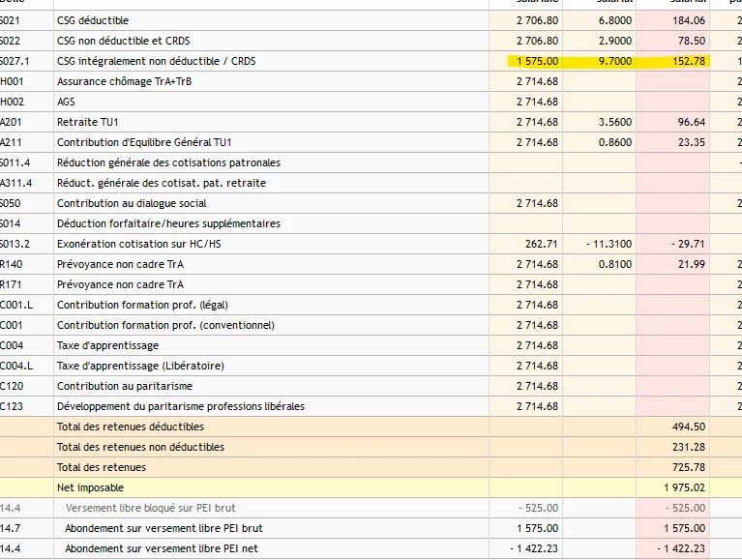Click code cell R140
742x560 pixels.
click(12, 264)
